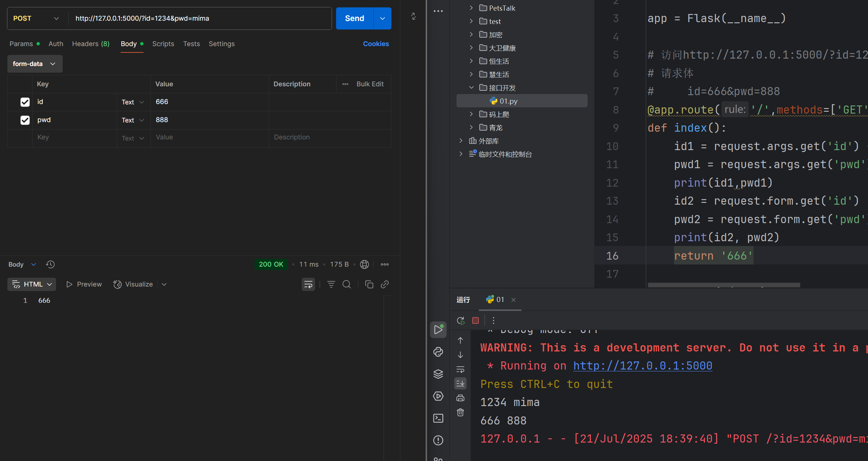Expand the 码上爬 folder
Viewport: 868px width, 461px height.
click(471, 114)
